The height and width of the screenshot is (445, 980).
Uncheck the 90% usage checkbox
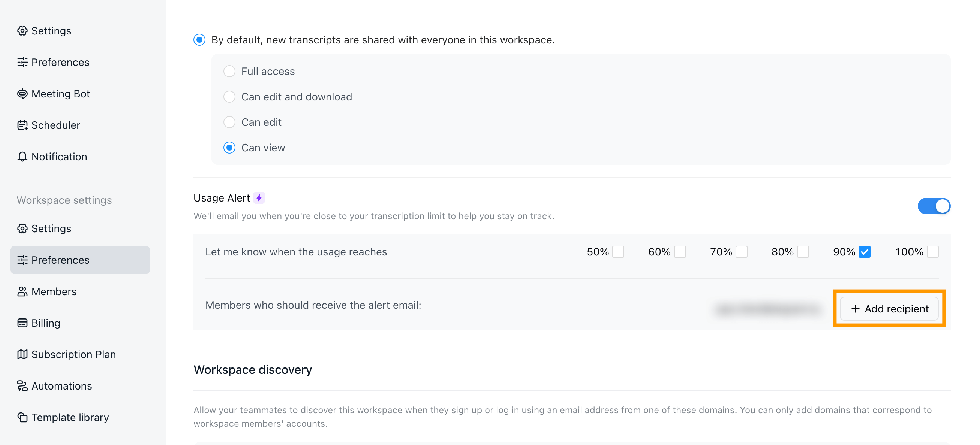coord(865,252)
